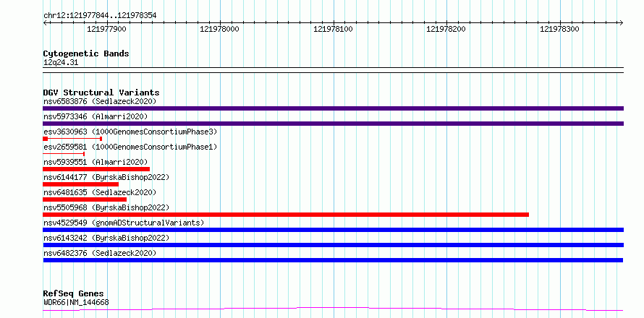Select variant label nsv6144177 (ByrskaBishop2022)
The image size is (644, 318).
[106, 177]
